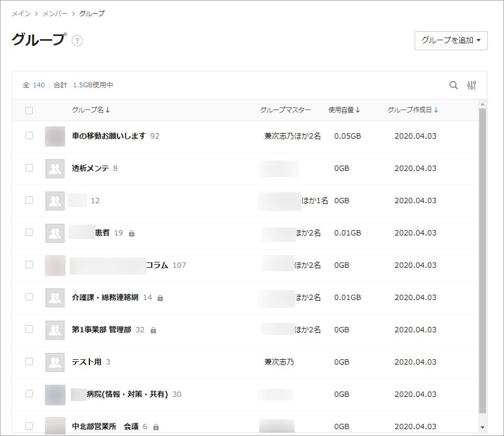Click the lock icon beside 介護課・総務連絡網

160,298
